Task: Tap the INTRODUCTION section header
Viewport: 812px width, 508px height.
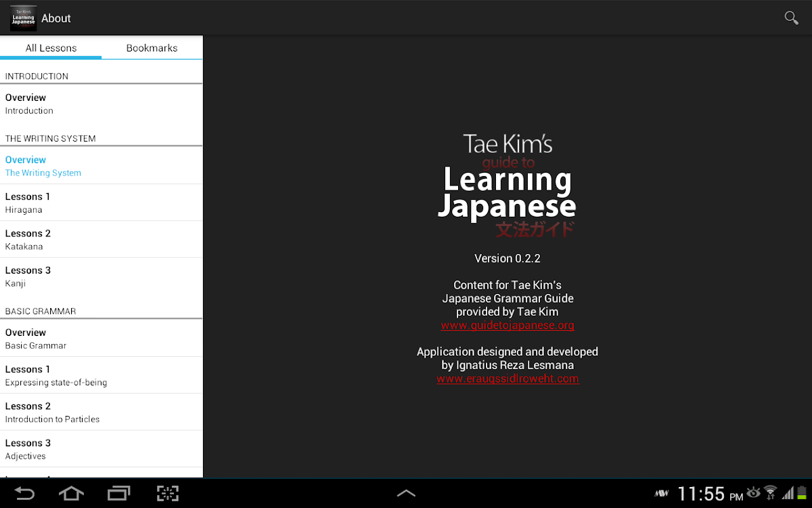Action: coord(37,76)
